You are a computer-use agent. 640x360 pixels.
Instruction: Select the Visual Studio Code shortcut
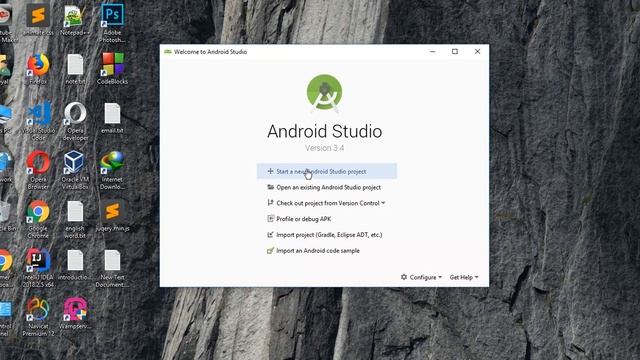[x=38, y=121]
